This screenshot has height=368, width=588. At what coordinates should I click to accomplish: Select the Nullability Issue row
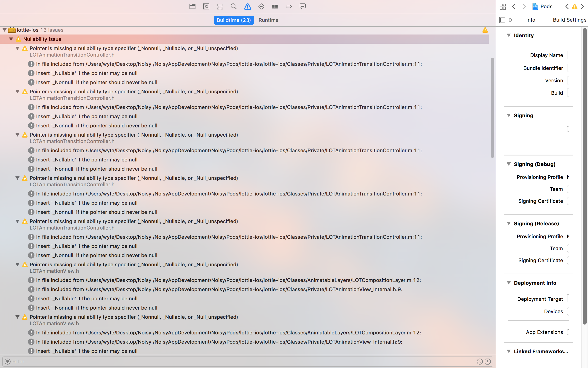click(244, 39)
